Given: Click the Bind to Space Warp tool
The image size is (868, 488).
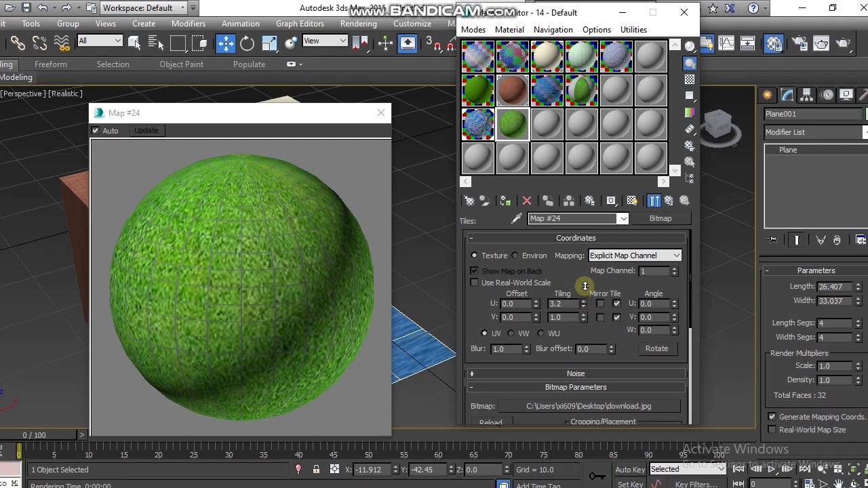Looking at the screenshot, I should [62, 43].
